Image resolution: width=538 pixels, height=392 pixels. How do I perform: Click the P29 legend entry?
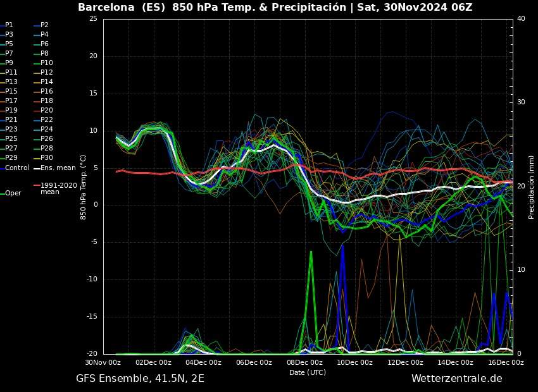(x=9, y=157)
